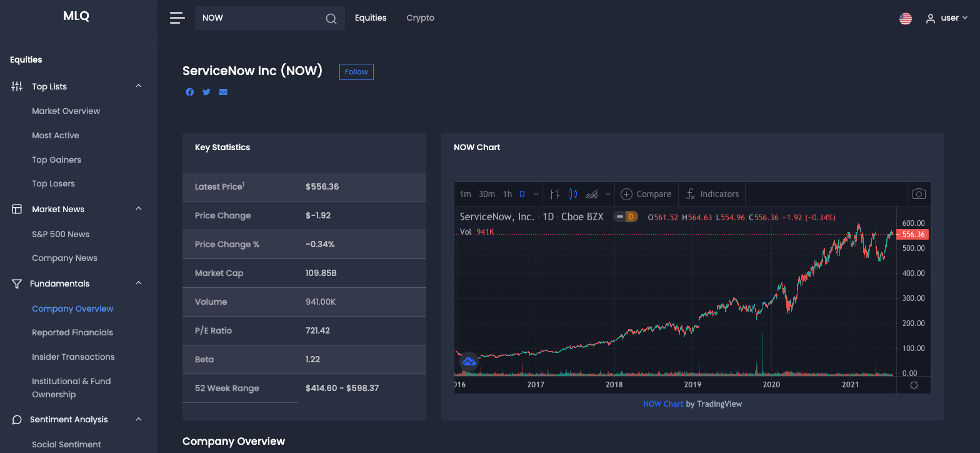Switch to the Crypto tab
Viewport: 980px width, 453px height.
click(420, 18)
